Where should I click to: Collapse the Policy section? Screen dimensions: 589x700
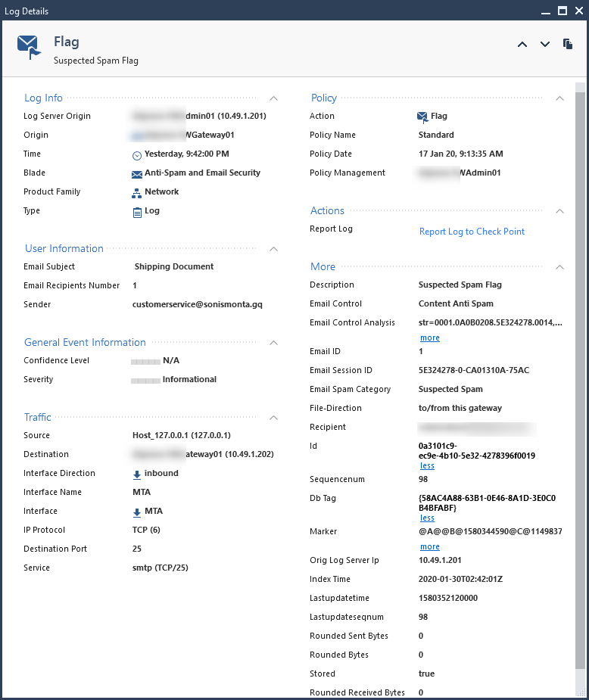[559, 98]
